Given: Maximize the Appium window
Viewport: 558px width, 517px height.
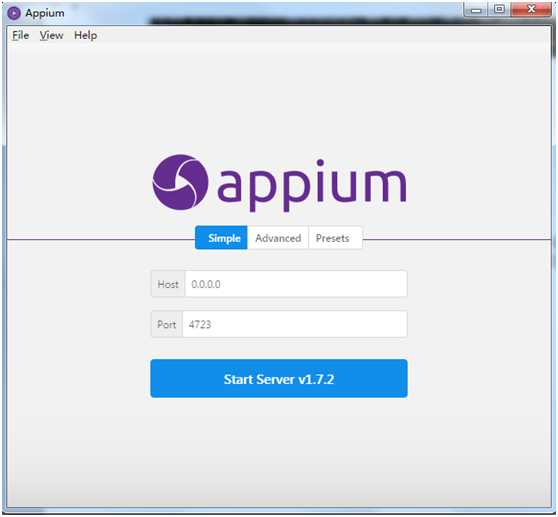Looking at the screenshot, I should 499,9.
